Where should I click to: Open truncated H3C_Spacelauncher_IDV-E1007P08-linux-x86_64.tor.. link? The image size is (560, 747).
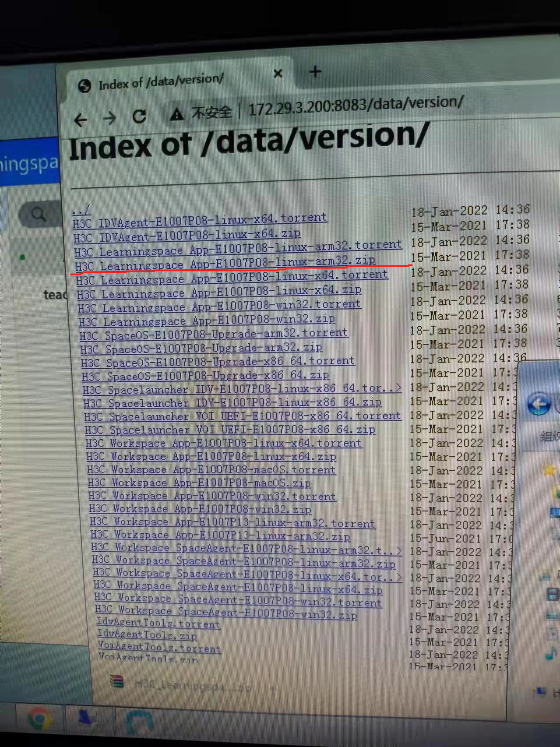coord(242,389)
